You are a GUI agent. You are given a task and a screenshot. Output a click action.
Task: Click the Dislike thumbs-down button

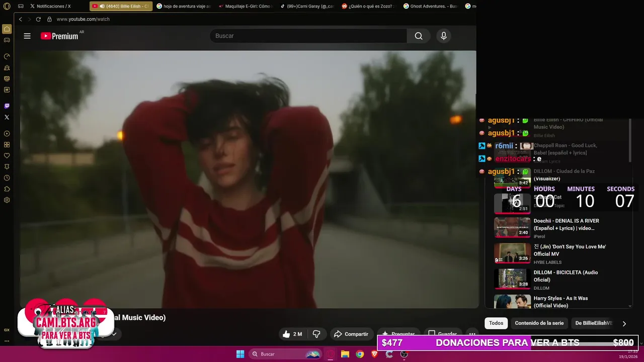pos(316,334)
